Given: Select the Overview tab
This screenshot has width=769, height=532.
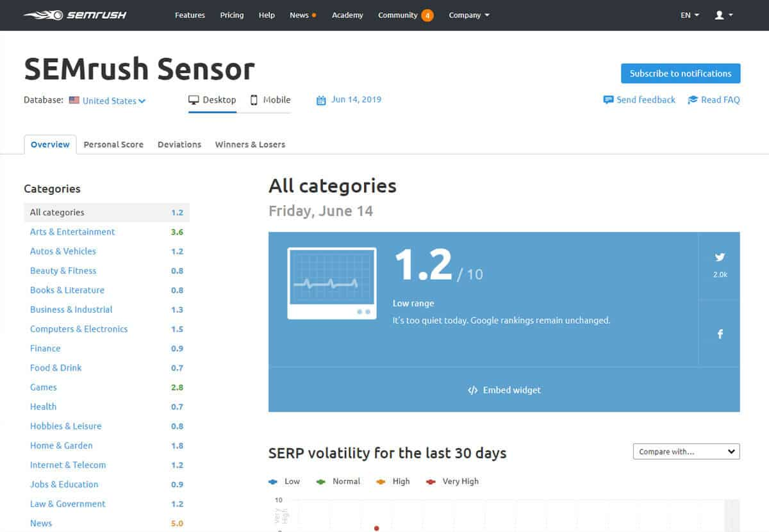Looking at the screenshot, I should [x=50, y=144].
